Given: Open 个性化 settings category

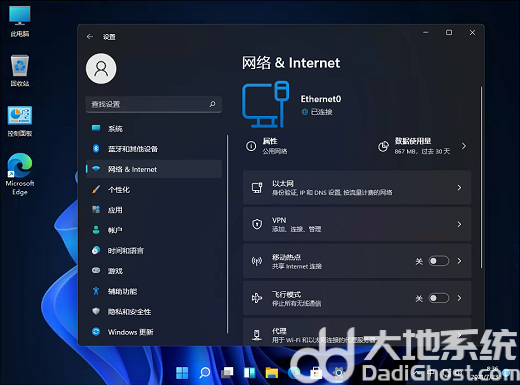Looking at the screenshot, I should click(154, 190).
